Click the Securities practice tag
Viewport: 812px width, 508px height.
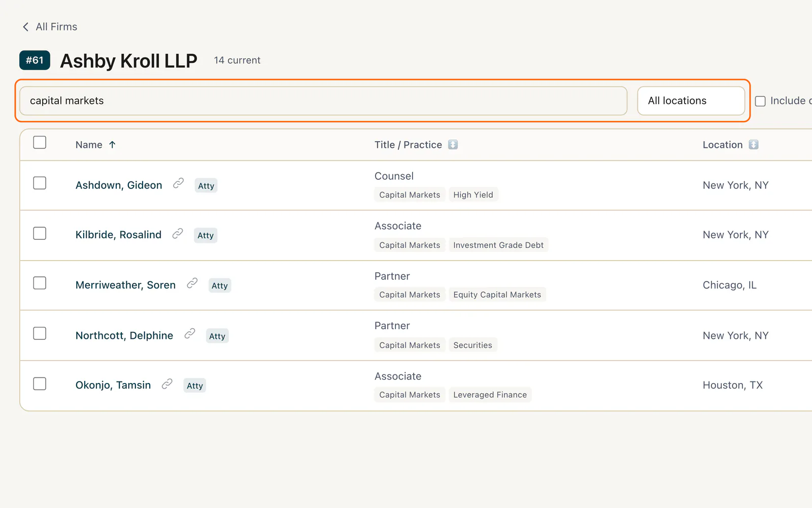tap(472, 345)
